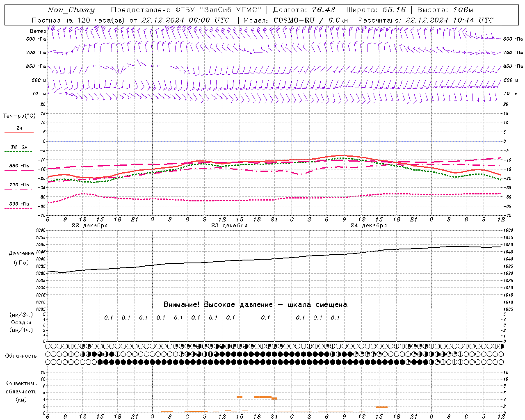Click the (км) unit label

21,399
